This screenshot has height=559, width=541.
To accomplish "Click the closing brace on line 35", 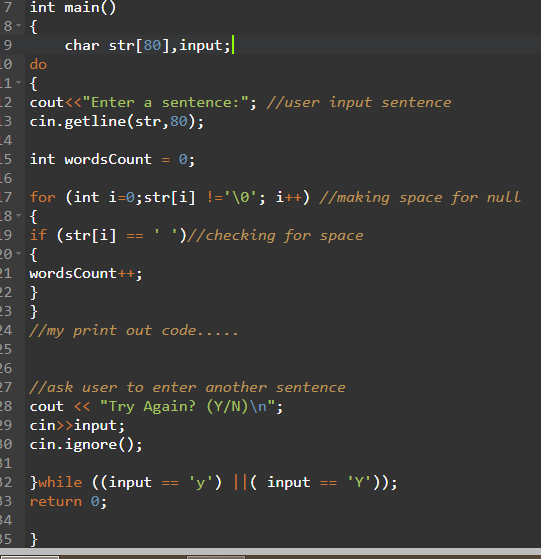I will coord(34,539).
